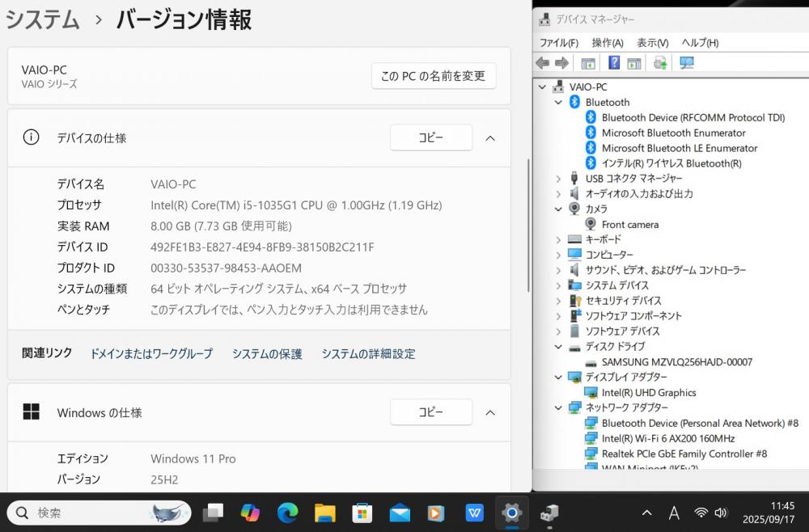Open Microsoft Store from the taskbar
The width and height of the screenshot is (809, 532).
click(x=362, y=513)
